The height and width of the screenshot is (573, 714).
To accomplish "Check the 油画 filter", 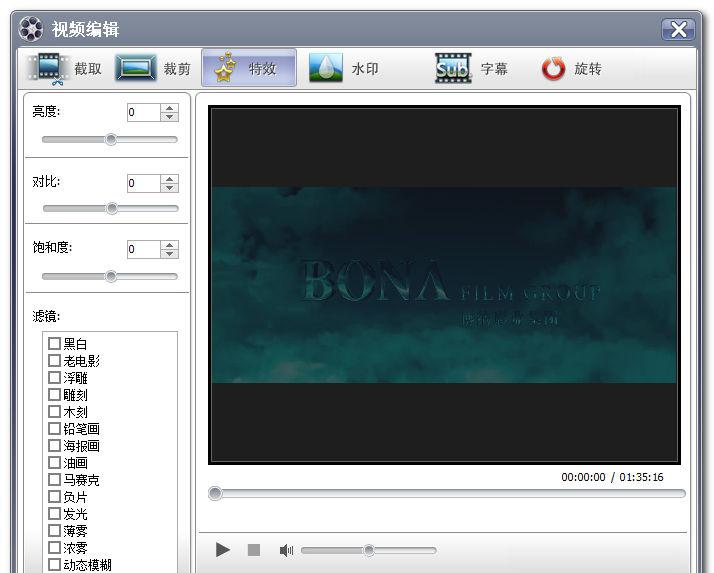I will 55,463.
